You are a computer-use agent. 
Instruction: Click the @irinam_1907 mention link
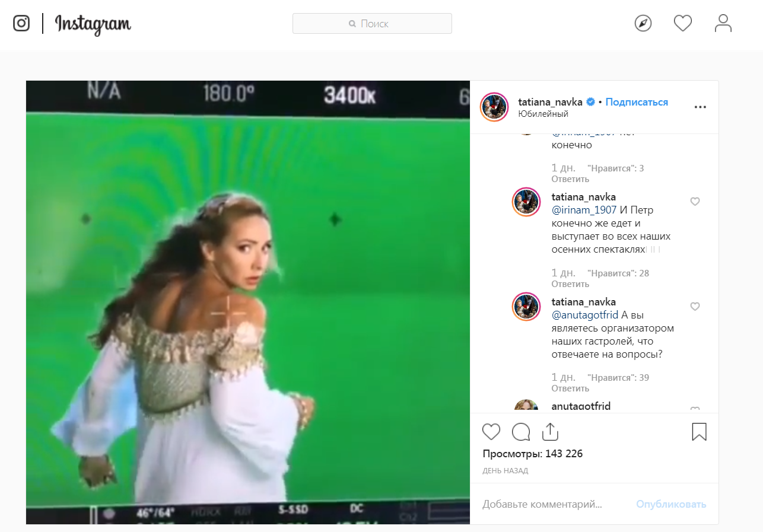tap(584, 210)
